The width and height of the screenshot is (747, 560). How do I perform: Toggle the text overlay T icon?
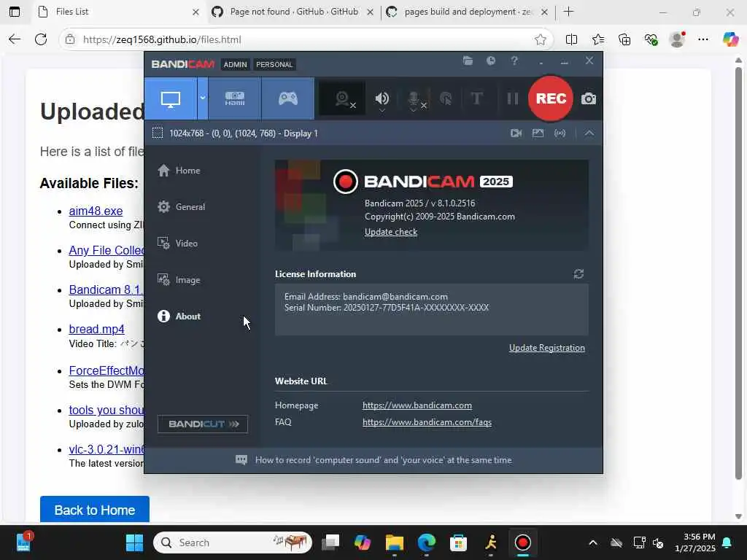(476, 98)
